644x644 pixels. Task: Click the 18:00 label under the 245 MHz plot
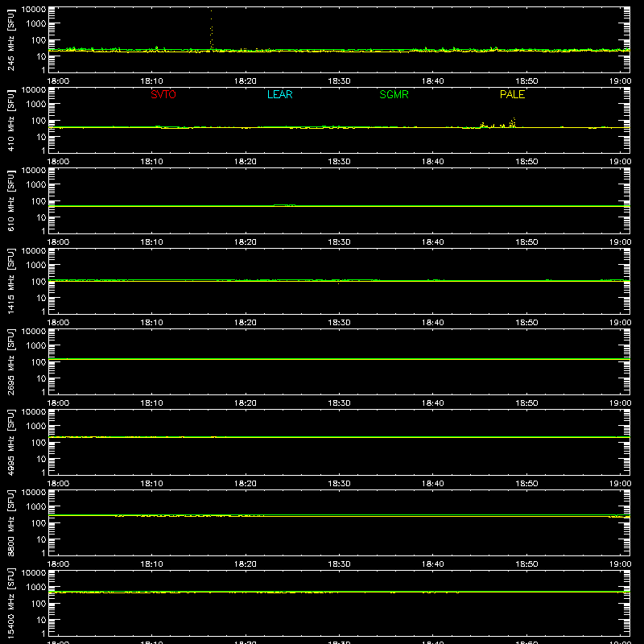[58, 81]
